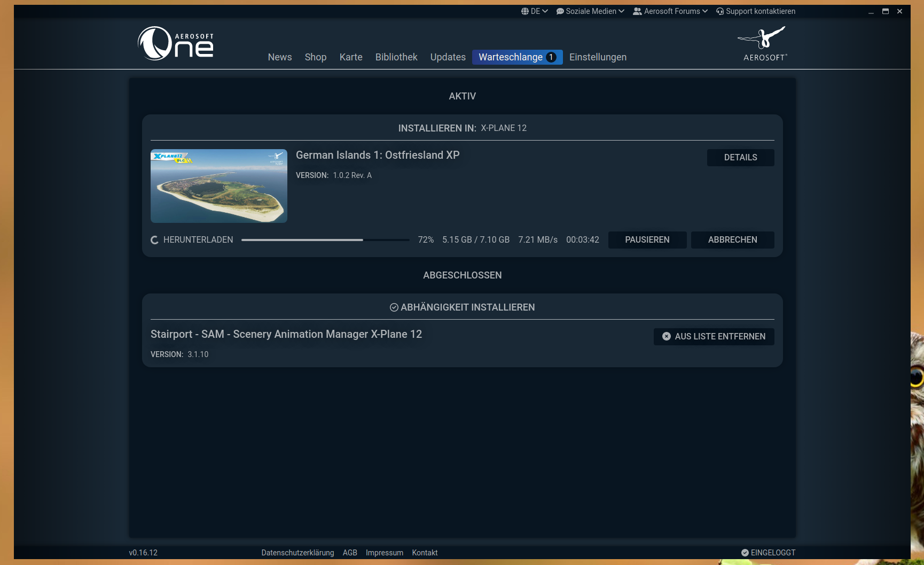Screen dimensions: 924x565
Task: Click the EINGELOGGT checkmark status icon
Action: pos(745,553)
